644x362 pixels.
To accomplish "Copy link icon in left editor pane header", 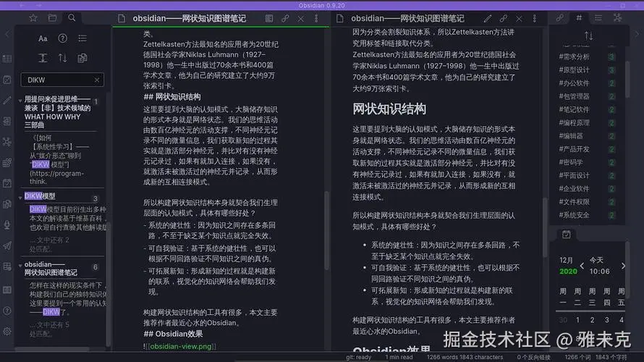I will click(285, 19).
